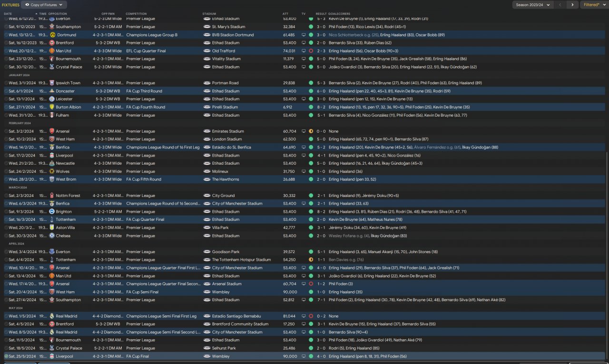Click the 'Champions League Group B' competition cell
Image resolution: width=609 pixels, height=364 pixels.
[152, 35]
